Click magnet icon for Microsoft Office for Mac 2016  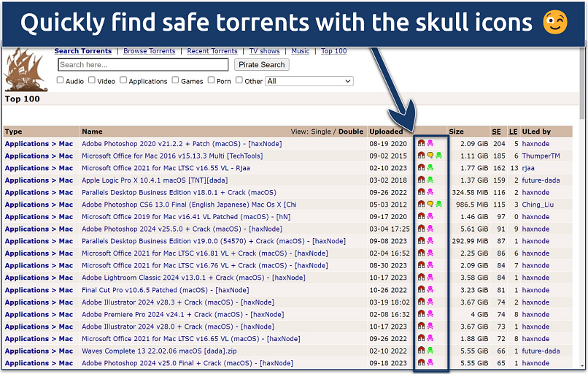421,156
